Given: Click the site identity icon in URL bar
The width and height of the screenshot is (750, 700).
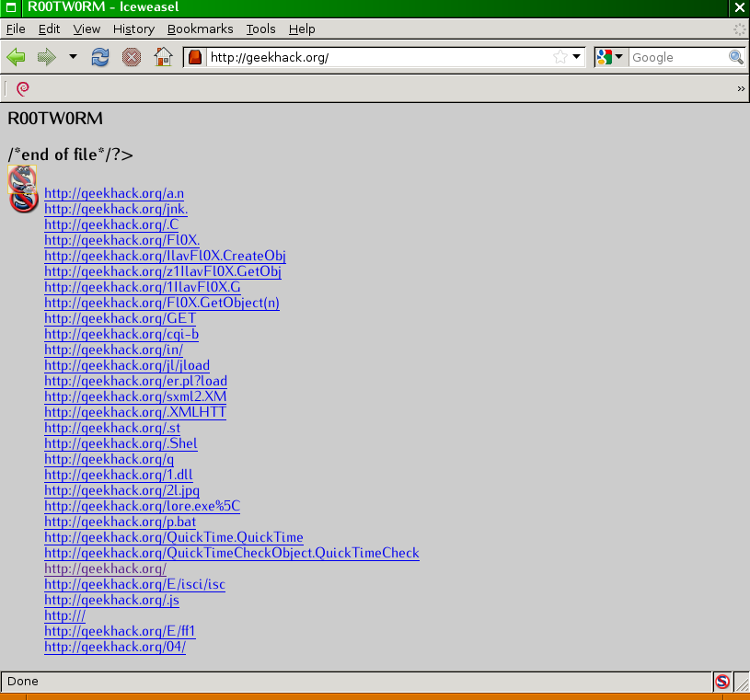Looking at the screenshot, I should pos(195,57).
